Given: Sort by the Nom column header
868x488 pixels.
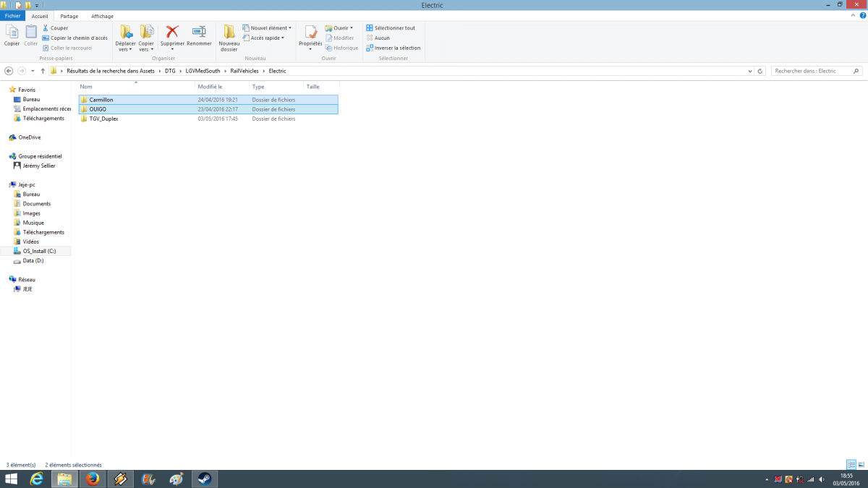Looking at the screenshot, I should click(136, 86).
